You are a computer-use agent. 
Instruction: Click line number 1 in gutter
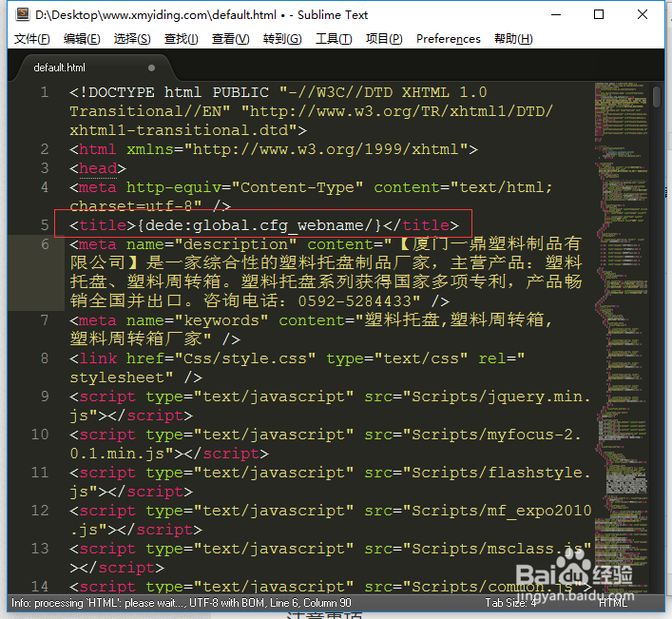pyautogui.click(x=45, y=92)
